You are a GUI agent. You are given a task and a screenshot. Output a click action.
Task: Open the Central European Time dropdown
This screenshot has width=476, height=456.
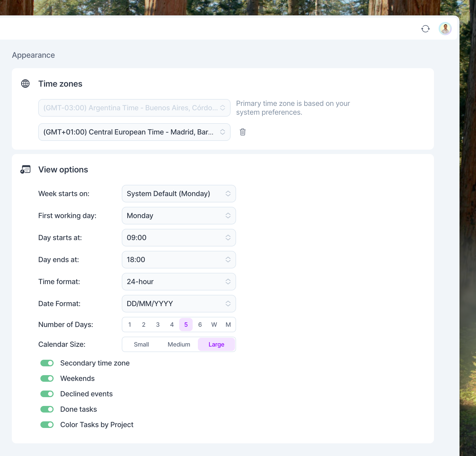[x=134, y=132]
